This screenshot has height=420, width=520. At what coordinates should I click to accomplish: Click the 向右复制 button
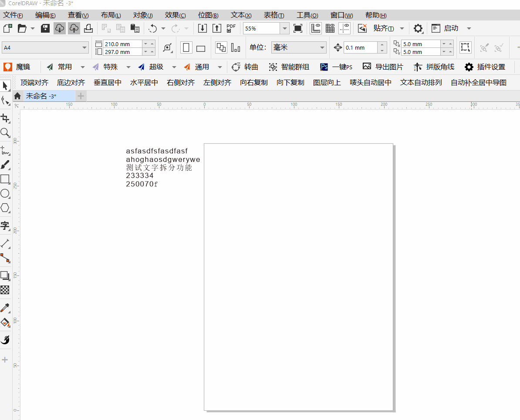coord(254,83)
